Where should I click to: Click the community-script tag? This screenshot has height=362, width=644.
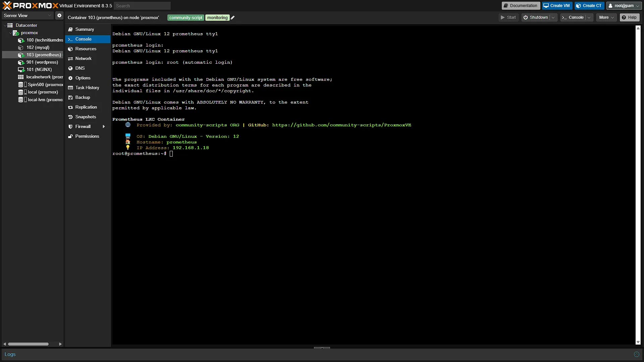186,18
